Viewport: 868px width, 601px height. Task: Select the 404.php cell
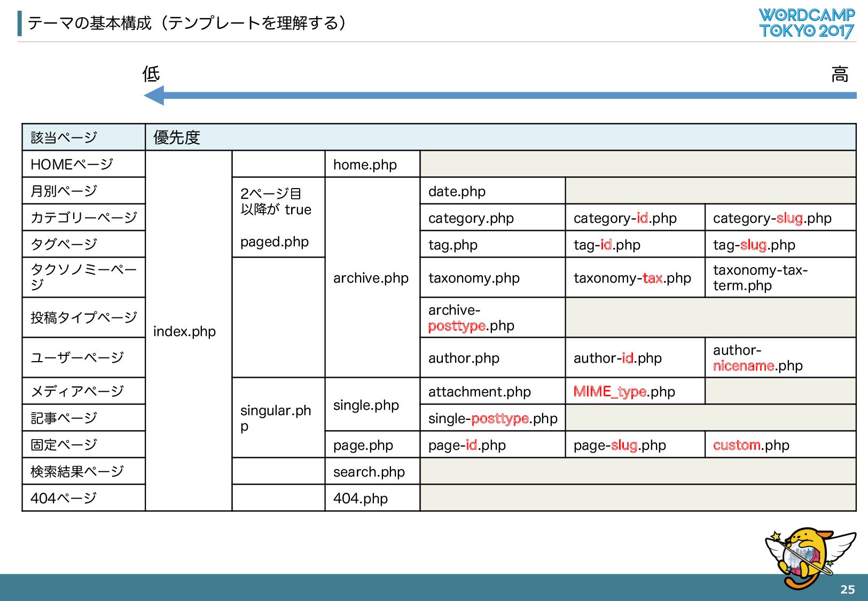(x=373, y=498)
